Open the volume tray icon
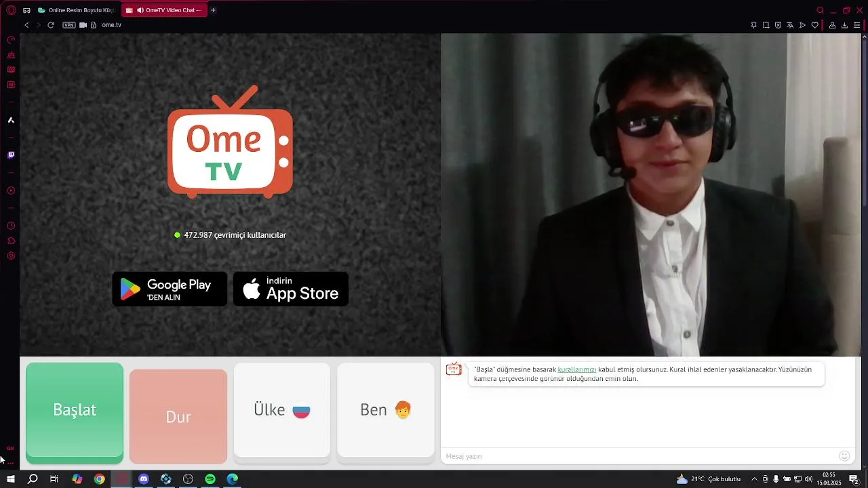 pos(808,479)
